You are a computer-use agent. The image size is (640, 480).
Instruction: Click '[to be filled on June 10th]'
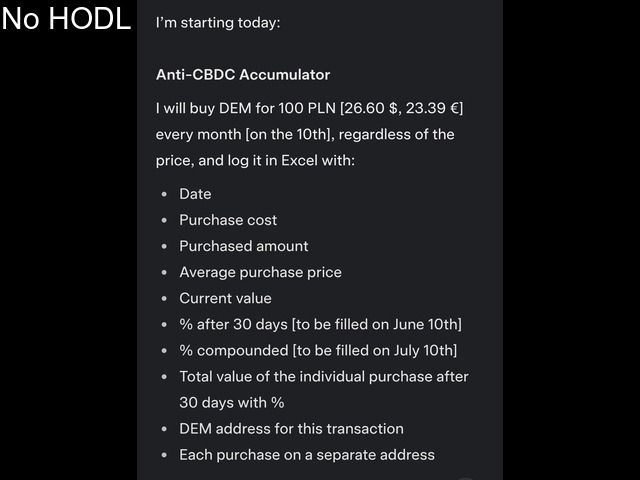pos(377,324)
